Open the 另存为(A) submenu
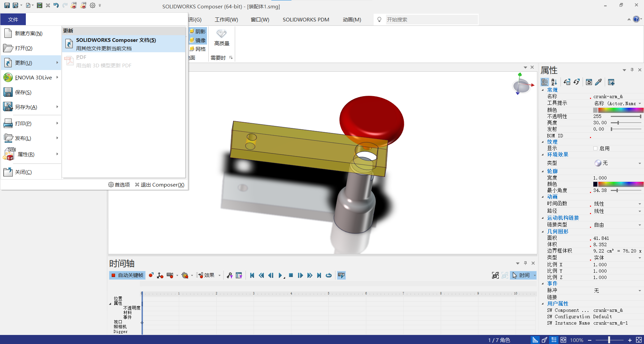The image size is (644, 344). pos(31,107)
